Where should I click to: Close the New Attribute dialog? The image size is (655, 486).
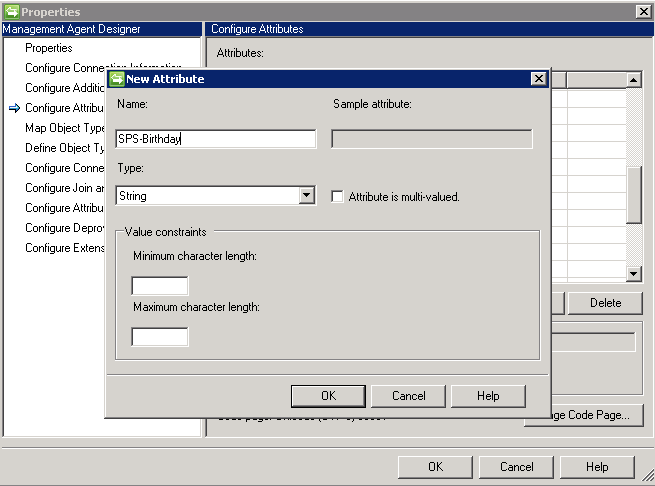pyautogui.click(x=539, y=79)
